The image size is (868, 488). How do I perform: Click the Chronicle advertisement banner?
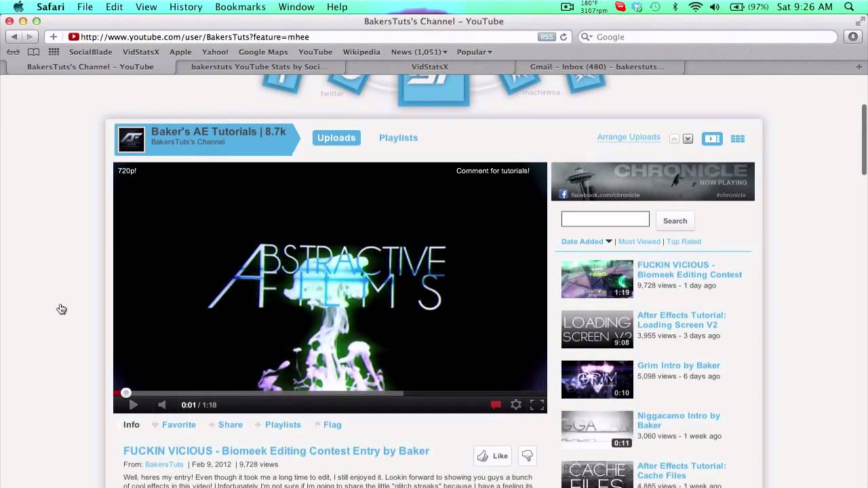click(x=653, y=182)
